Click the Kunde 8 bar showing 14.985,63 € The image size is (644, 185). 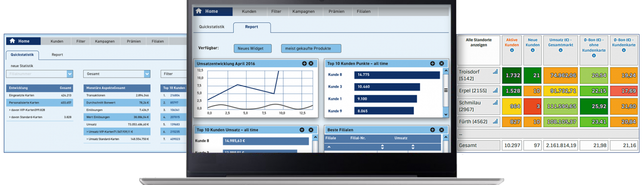(x=266, y=141)
